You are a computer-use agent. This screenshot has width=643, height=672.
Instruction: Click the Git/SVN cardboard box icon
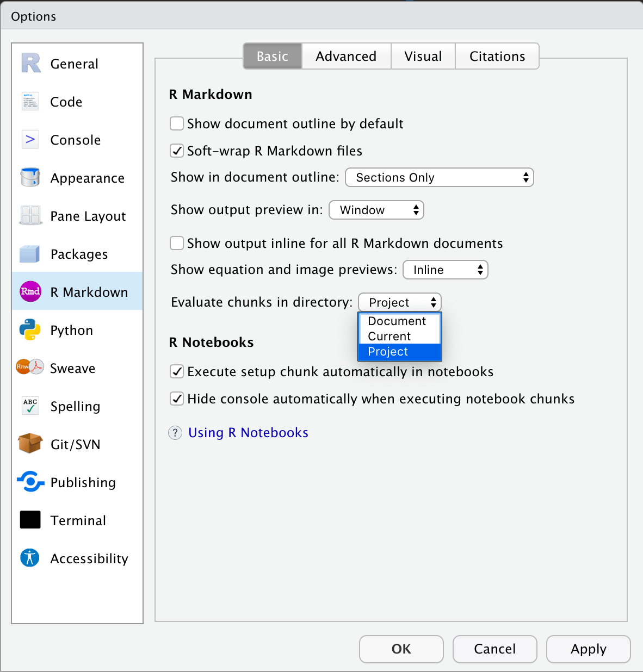(x=30, y=443)
